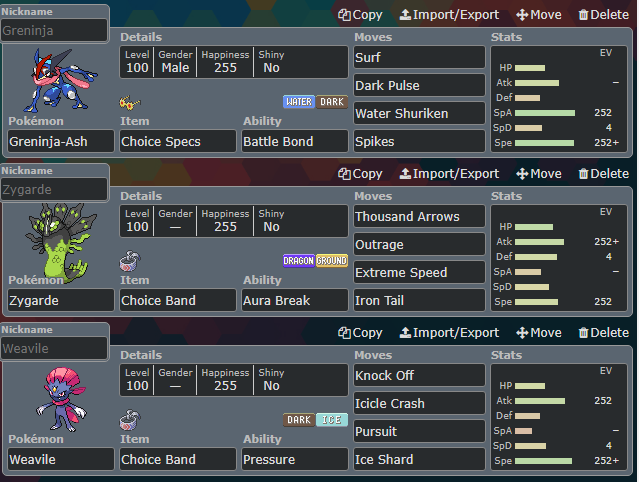Select the Weavile Pokémon name field
The width and height of the screenshot is (639, 482).
(61, 459)
